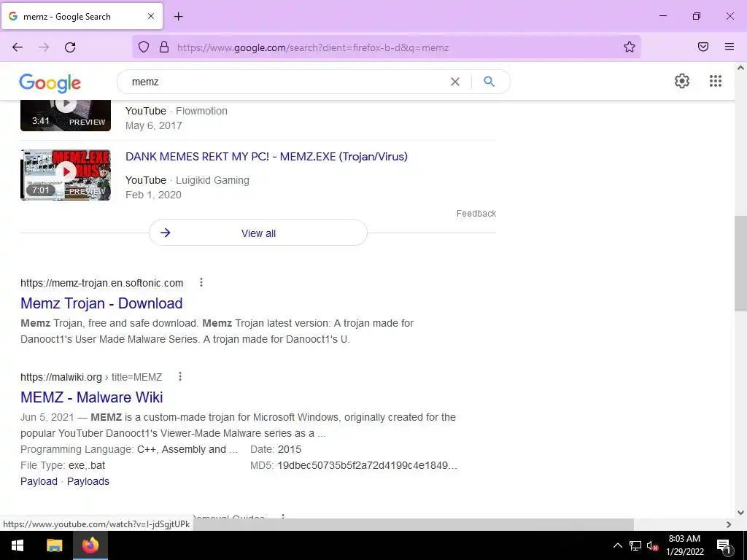The image size is (747, 560).
Task: Open the Payload sitelink
Action: tap(39, 481)
